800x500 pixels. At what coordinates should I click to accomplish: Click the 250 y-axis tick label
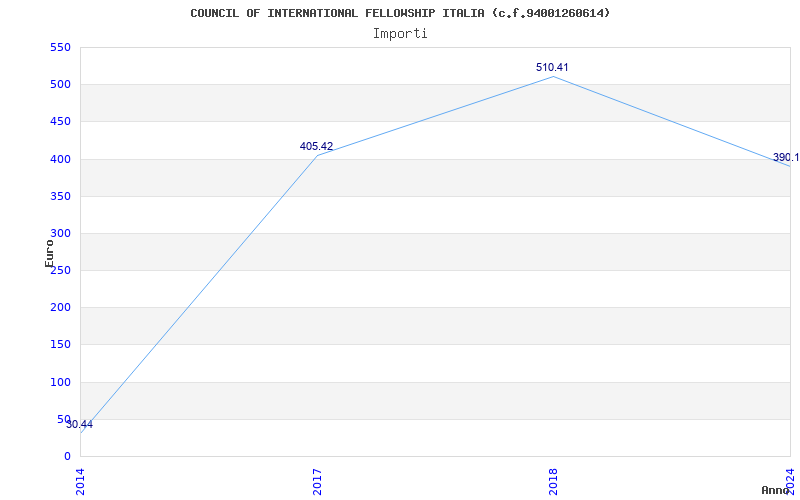point(60,270)
